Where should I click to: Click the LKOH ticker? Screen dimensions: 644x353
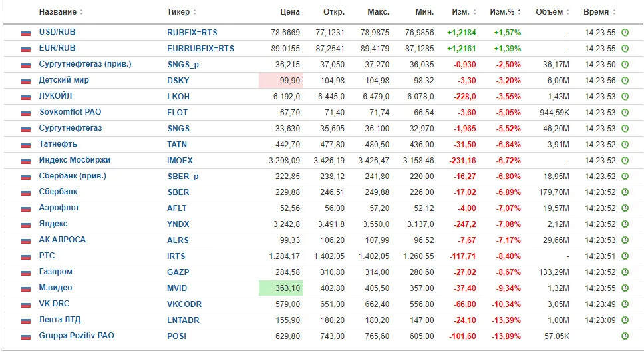coord(178,97)
